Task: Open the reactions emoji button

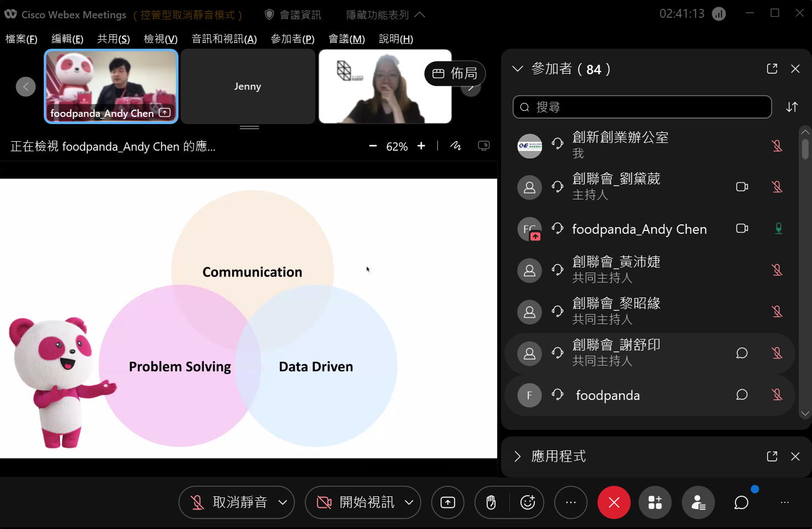Action: click(x=528, y=502)
